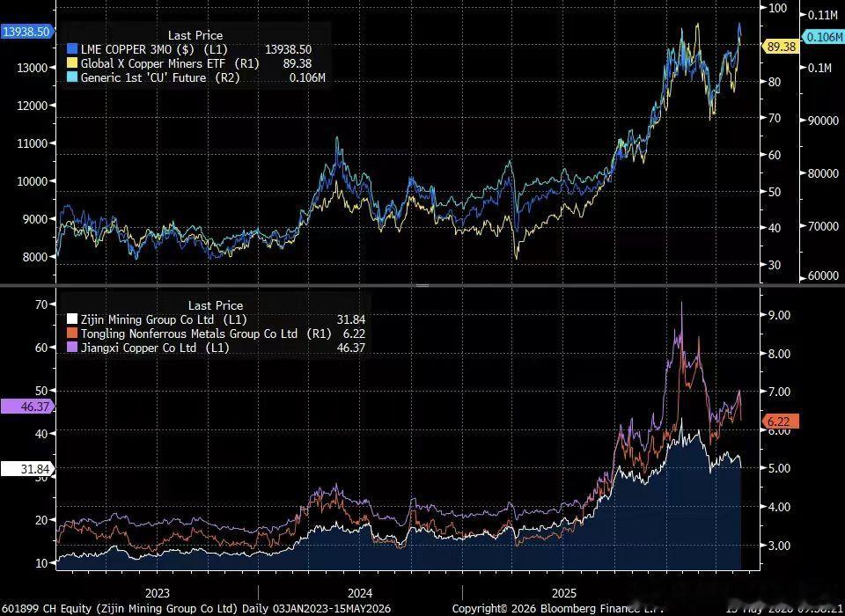845x616 pixels.
Task: Click the 11000 tick on upper left axis
Action: point(33,143)
